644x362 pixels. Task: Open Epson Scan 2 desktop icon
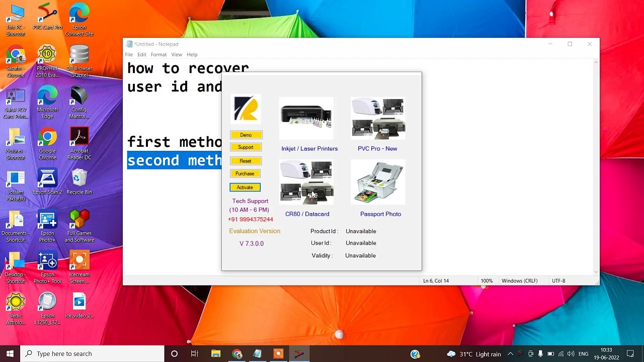[x=47, y=182]
